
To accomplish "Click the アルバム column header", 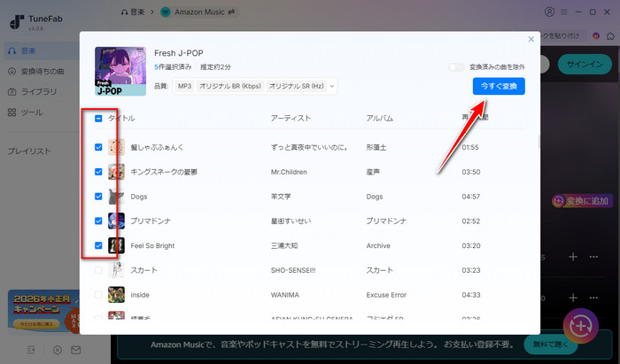I will 379,118.
